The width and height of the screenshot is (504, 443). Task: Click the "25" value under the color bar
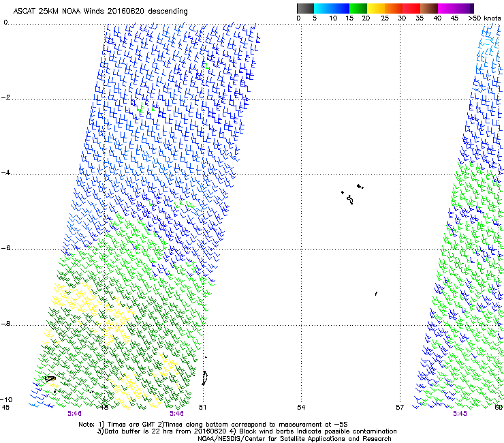[x=384, y=18]
